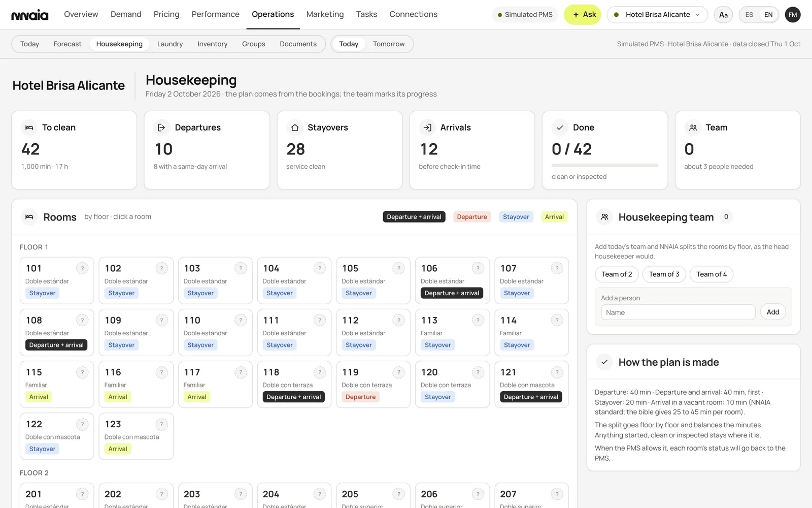Switch to the Inventory tab
The image size is (812, 508).
(x=212, y=44)
